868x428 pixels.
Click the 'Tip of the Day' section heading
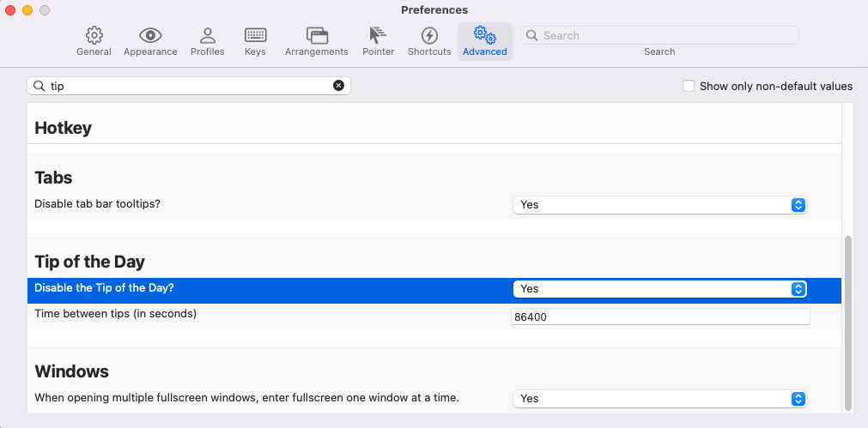pos(89,262)
